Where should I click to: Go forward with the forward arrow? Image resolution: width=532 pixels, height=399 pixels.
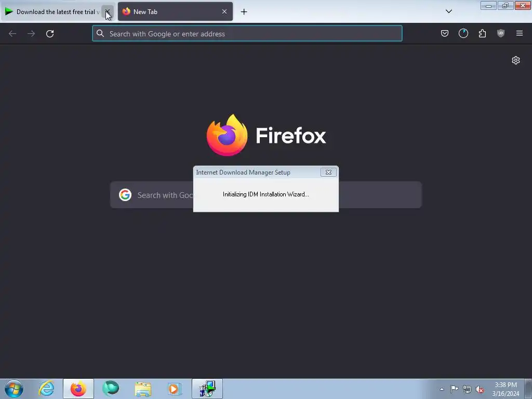click(x=31, y=34)
